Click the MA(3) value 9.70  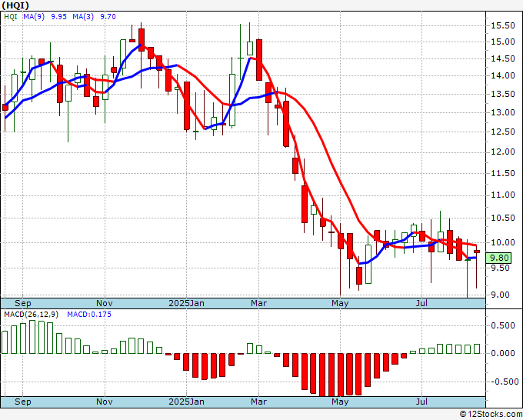pos(108,17)
